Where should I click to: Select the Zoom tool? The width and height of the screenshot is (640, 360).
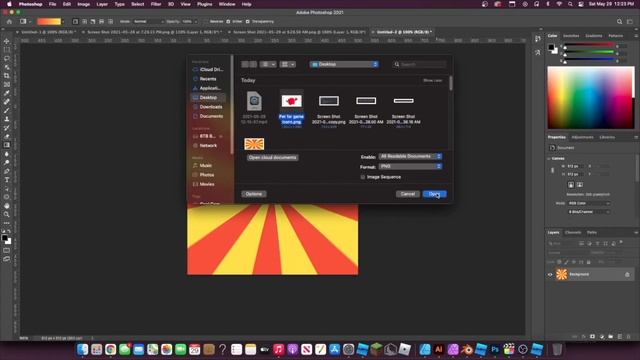7,214
